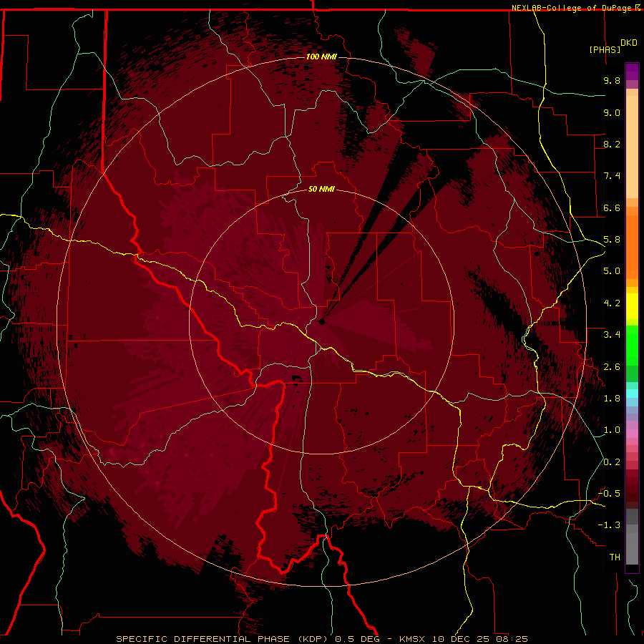The height and width of the screenshot is (644, 644).
Task: Click the 6.6 legend value
Action: pyautogui.click(x=612, y=208)
